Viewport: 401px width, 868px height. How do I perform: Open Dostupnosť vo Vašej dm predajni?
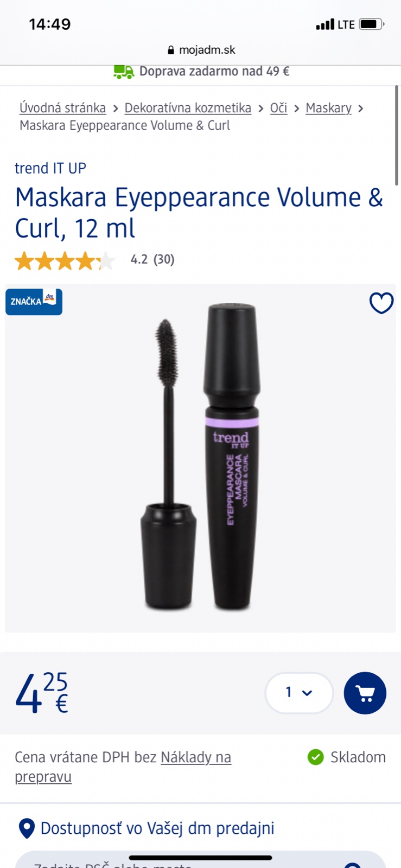tap(157, 828)
